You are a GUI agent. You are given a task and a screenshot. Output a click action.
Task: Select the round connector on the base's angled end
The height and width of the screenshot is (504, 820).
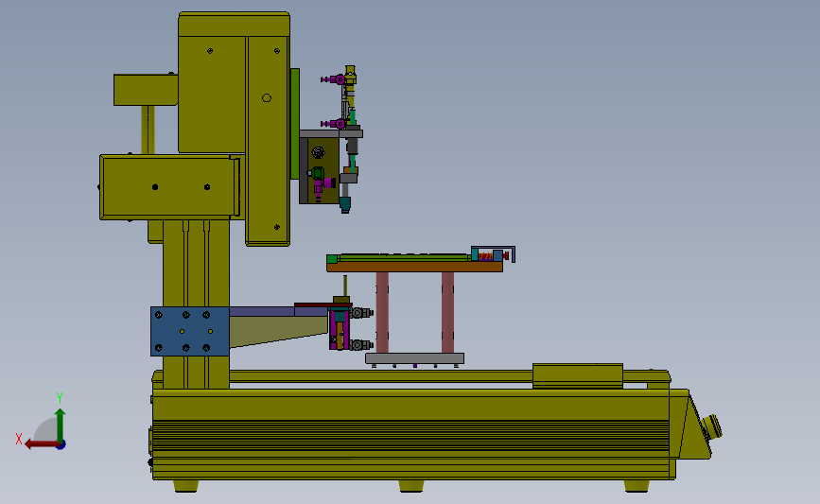(x=712, y=427)
